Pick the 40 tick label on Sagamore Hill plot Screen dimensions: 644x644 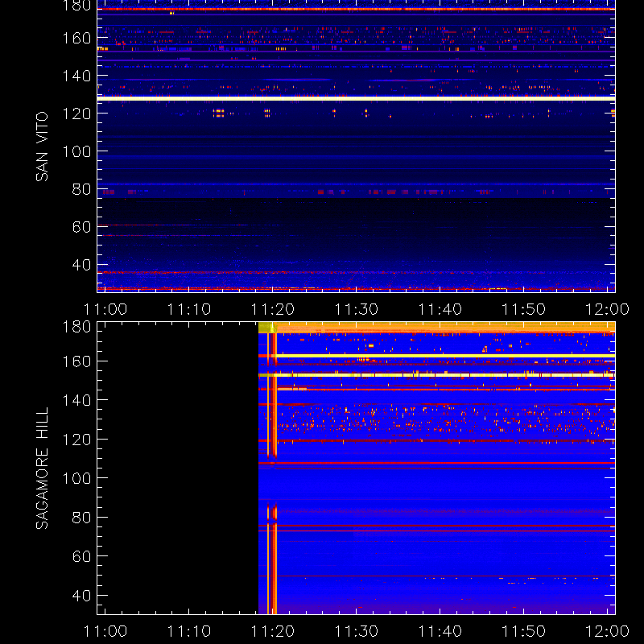point(81,596)
